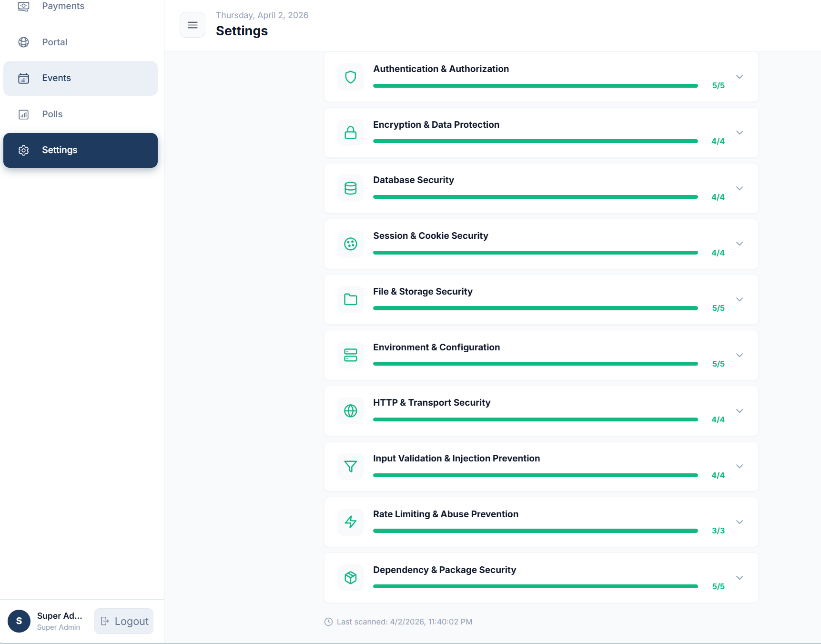Expand the Database Security details
This screenshot has height=644, width=821.
tap(740, 188)
